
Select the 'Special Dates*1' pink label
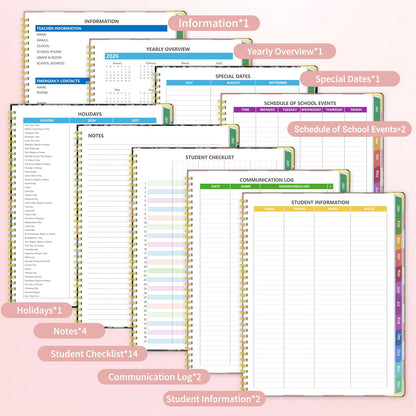point(350,79)
